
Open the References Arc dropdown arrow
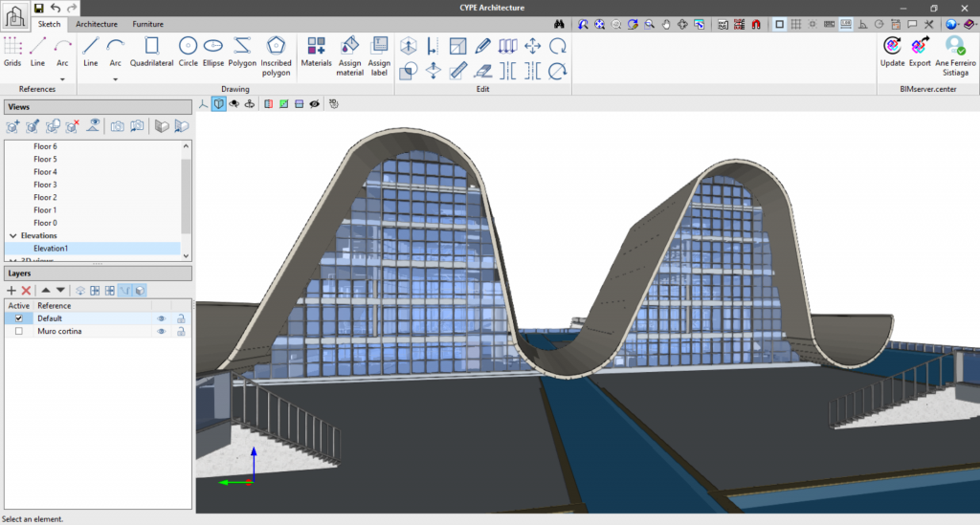click(62, 79)
